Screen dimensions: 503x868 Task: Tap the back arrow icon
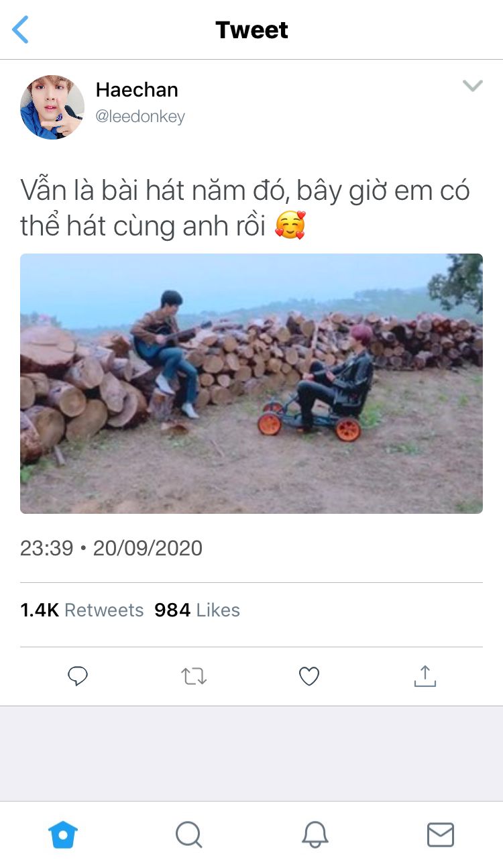pos(21,30)
